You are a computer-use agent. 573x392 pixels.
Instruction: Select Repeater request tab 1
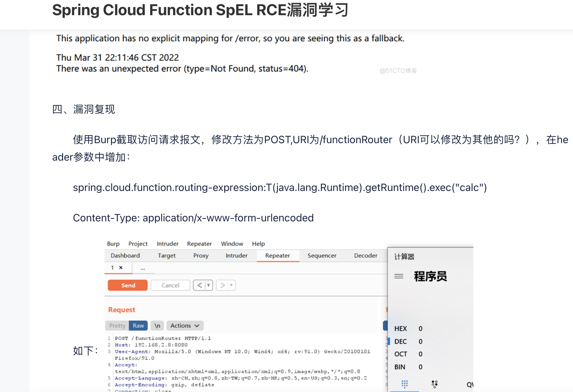[x=112, y=268]
